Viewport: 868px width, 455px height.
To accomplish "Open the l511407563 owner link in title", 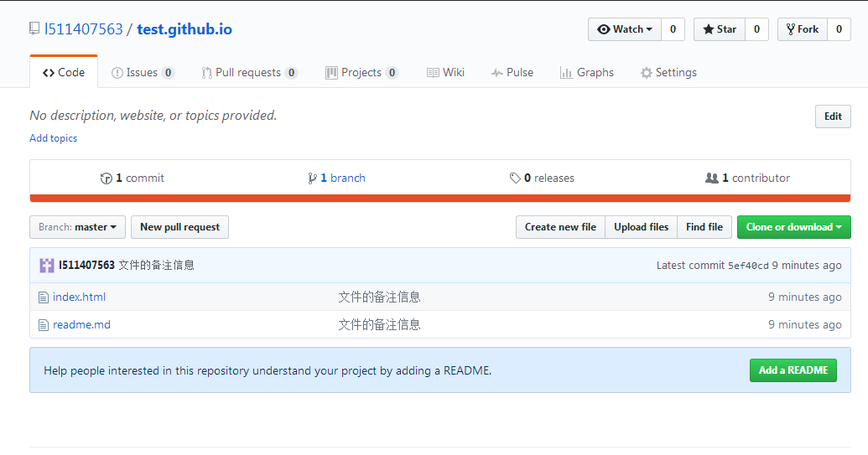I will [x=84, y=28].
